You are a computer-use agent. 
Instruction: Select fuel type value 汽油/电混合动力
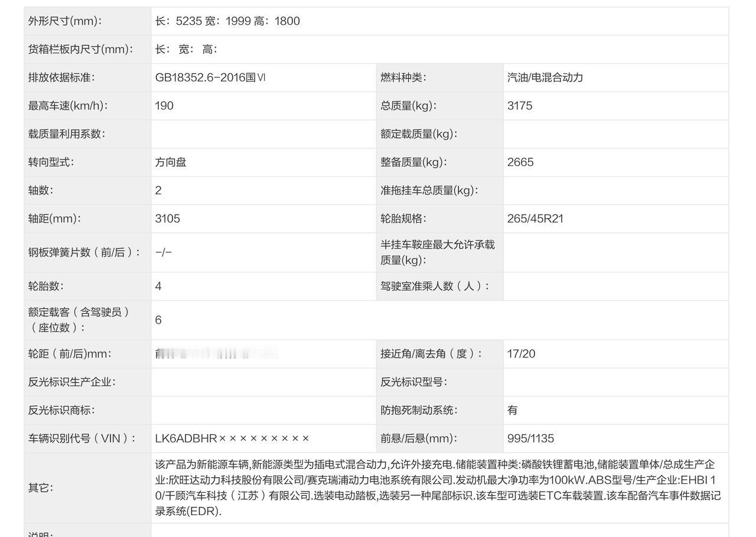point(545,77)
